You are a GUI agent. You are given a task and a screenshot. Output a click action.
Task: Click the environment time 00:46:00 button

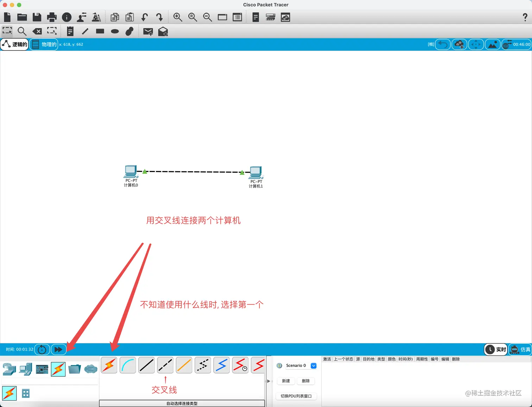[517, 44]
